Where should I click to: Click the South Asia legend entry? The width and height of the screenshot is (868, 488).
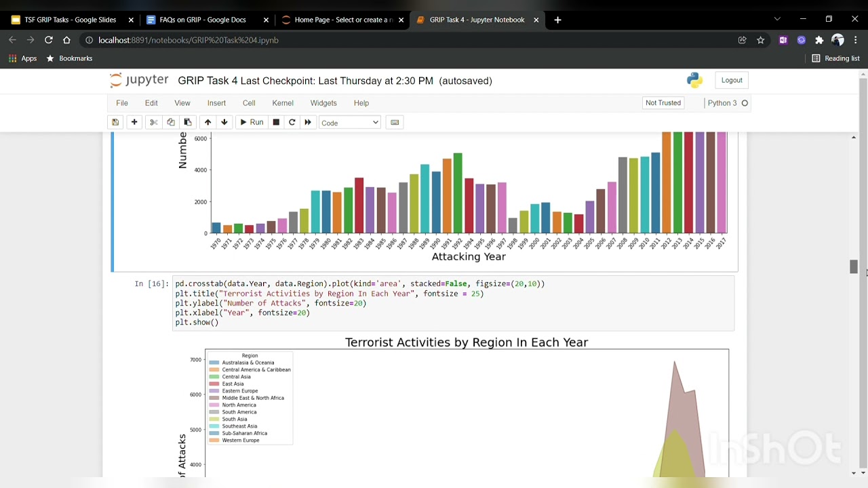click(228, 419)
